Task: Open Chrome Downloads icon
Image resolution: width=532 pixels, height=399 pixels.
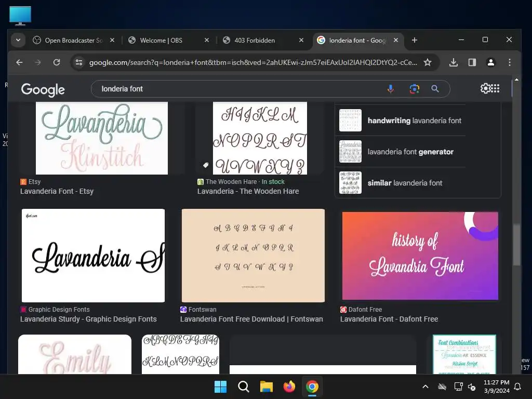Action: (x=453, y=62)
